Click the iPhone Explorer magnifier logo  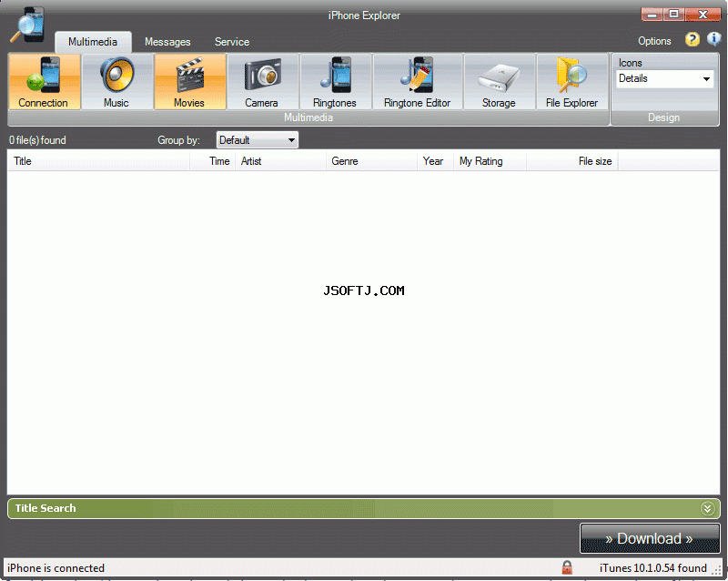tap(27, 25)
